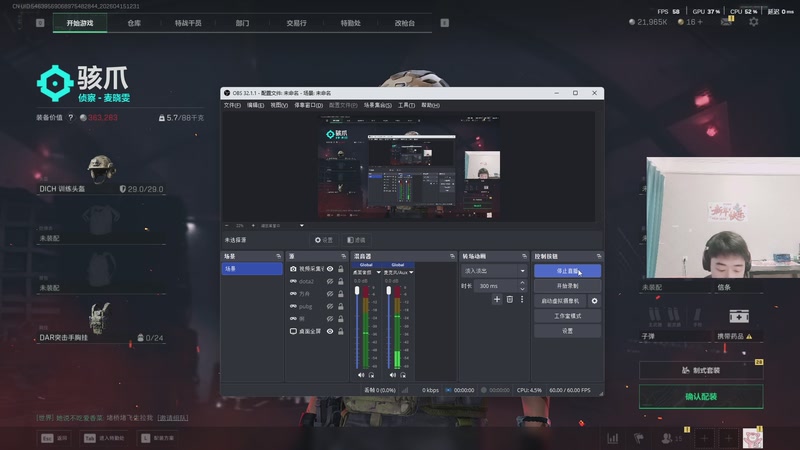
Task: Click the green 确认配装 button in game
Action: (701, 396)
